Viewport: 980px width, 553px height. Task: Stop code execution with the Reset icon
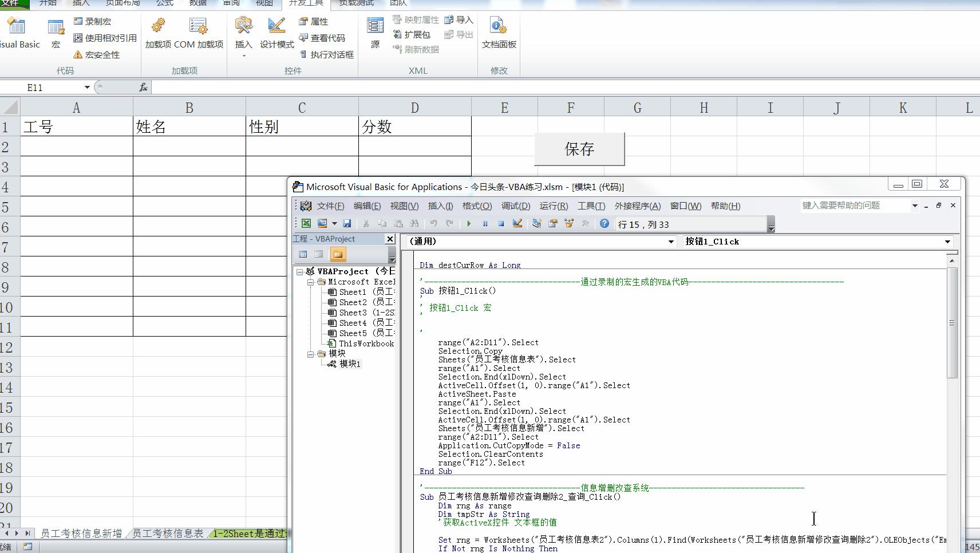502,224
